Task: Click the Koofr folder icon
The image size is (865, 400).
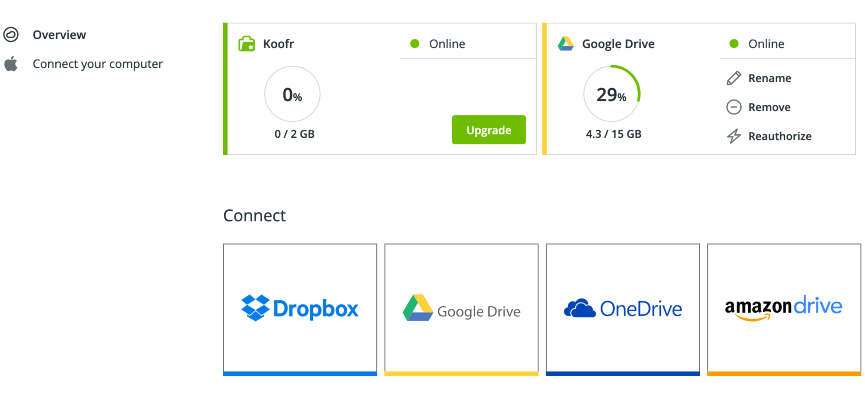Action: click(x=246, y=44)
